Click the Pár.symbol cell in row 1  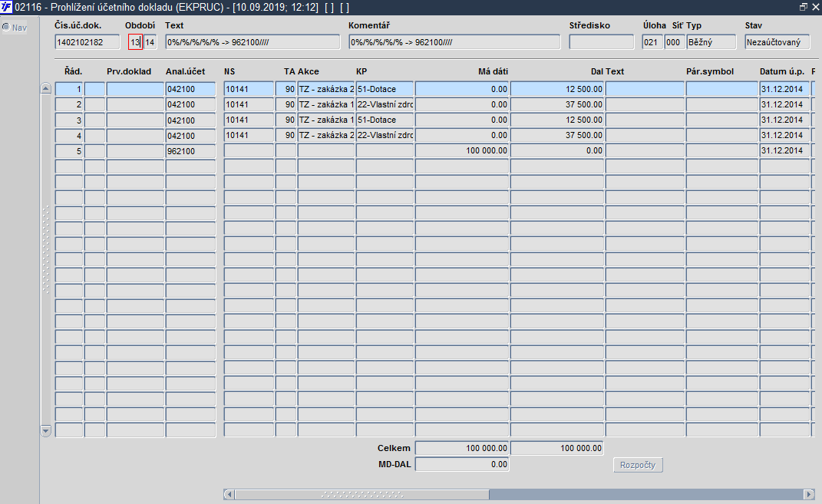722,89
